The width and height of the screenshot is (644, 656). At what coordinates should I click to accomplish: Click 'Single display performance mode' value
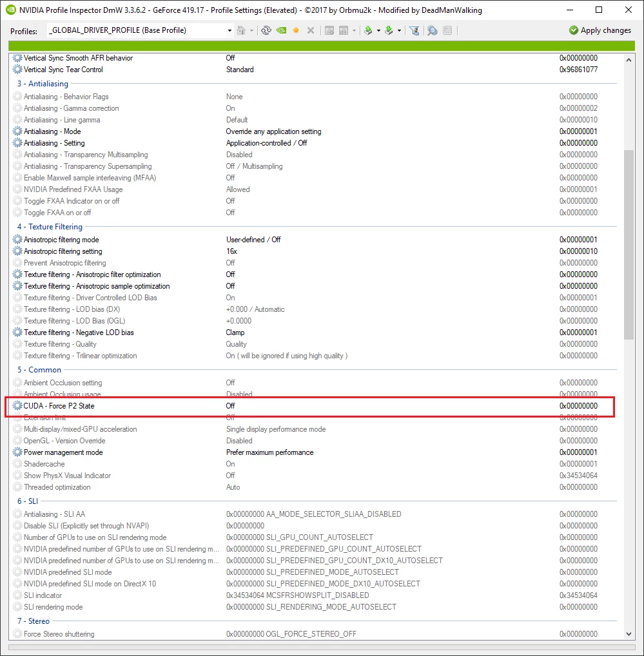pyautogui.click(x=276, y=429)
